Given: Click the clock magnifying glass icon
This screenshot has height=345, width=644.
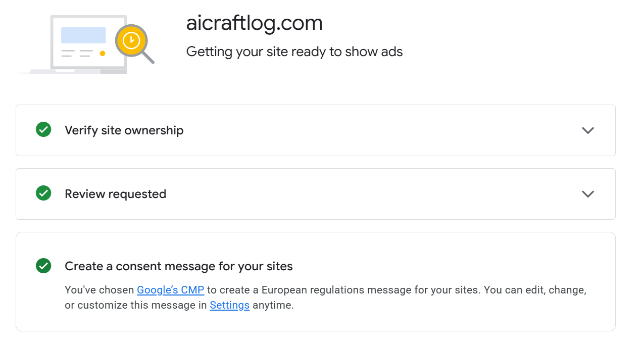Looking at the screenshot, I should pos(131,40).
